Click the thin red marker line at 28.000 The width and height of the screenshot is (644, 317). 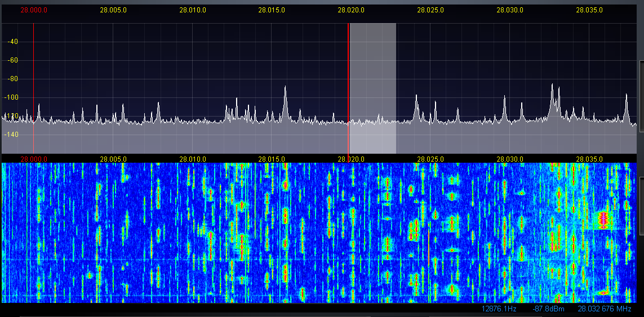point(33,88)
